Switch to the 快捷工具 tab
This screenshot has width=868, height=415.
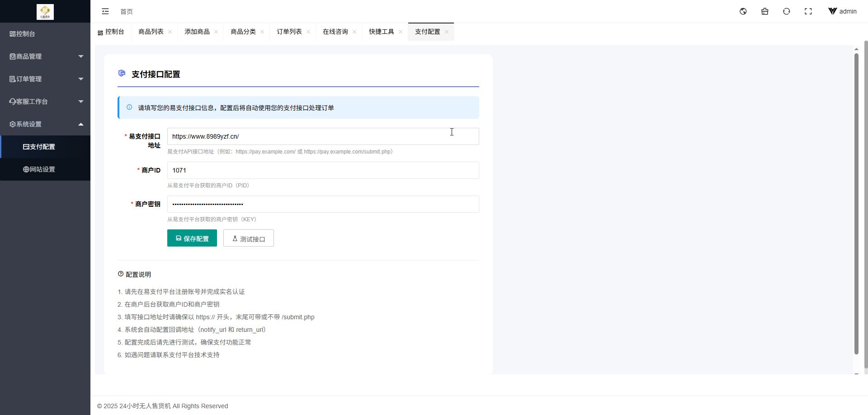(382, 32)
